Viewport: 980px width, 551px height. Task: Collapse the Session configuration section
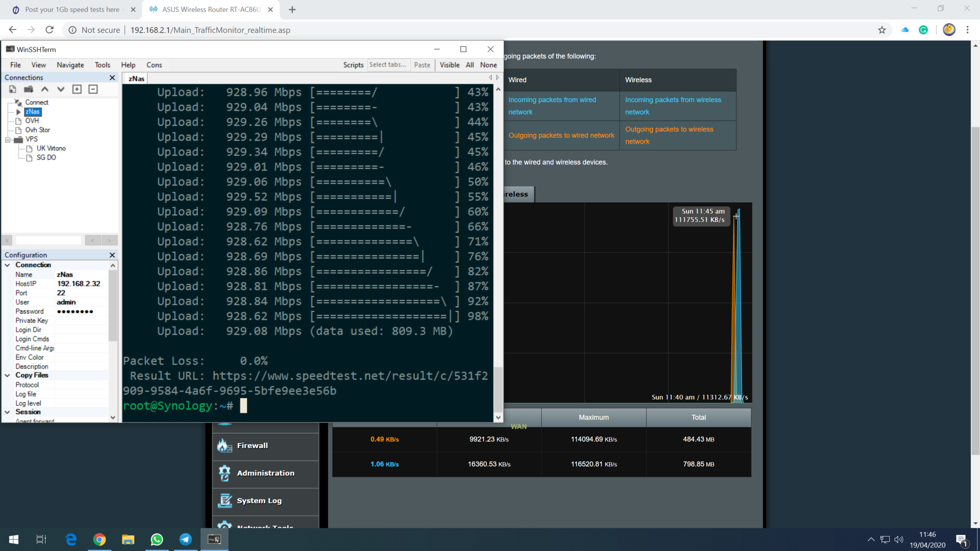pos(7,412)
